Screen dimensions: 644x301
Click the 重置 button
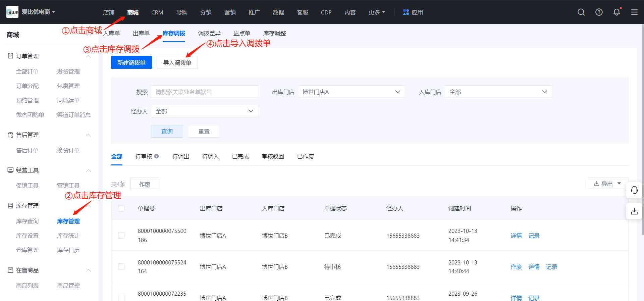pos(204,131)
